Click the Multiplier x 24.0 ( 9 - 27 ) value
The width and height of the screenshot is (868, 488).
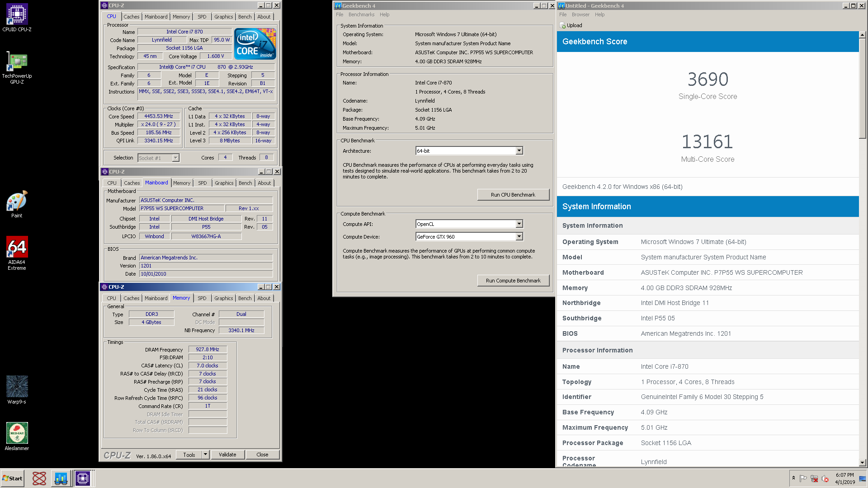point(159,124)
